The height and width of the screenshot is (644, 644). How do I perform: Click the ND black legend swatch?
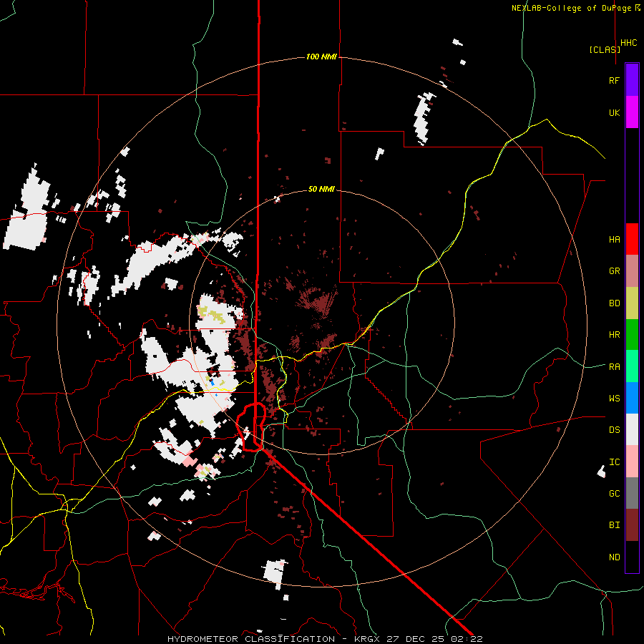tap(632, 557)
